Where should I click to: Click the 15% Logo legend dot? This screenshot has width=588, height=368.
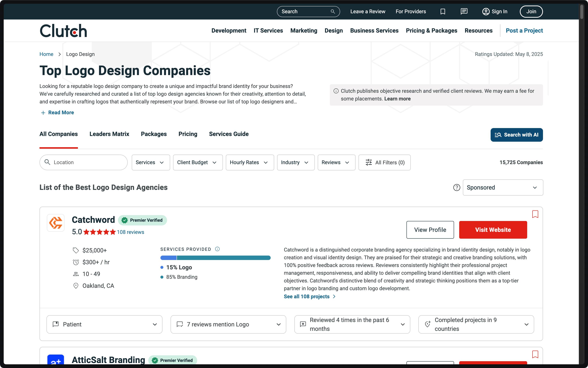click(162, 268)
